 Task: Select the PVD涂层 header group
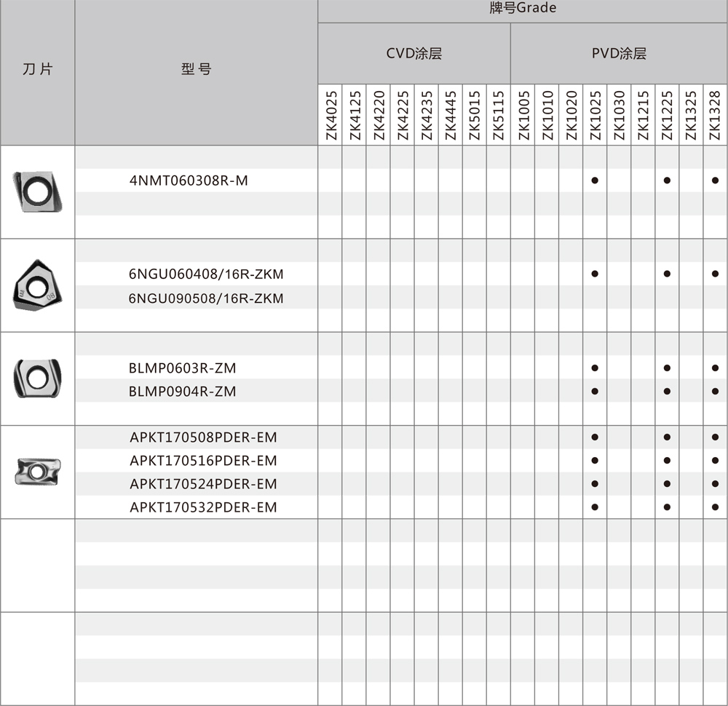tap(619, 54)
